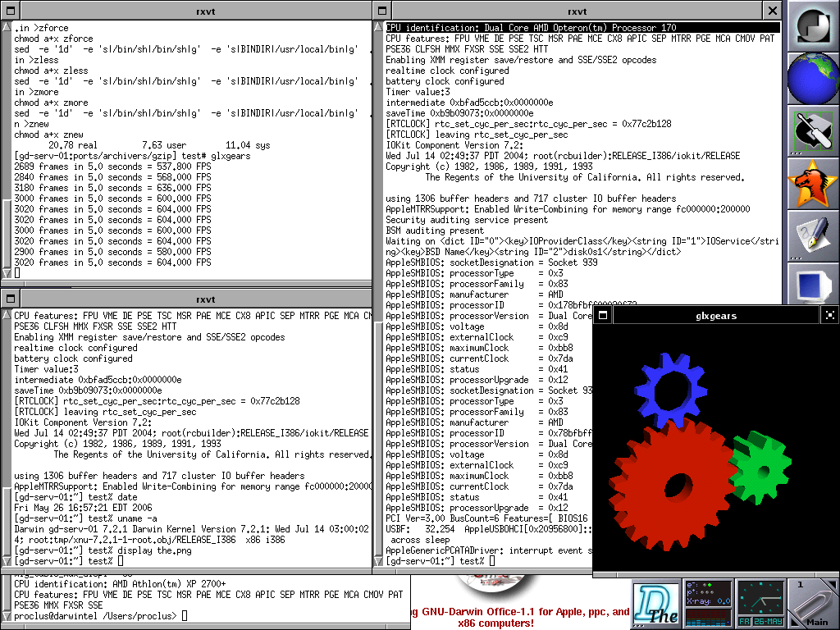The width and height of the screenshot is (840, 630).
Task: Click the '2689 frames' 537.800 FPS line
Action: pos(112,166)
